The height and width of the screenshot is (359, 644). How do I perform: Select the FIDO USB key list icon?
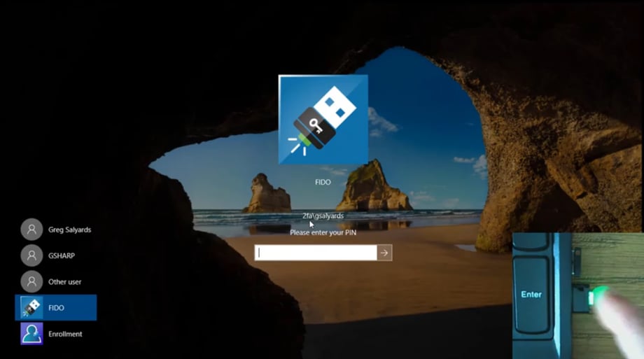tap(31, 307)
